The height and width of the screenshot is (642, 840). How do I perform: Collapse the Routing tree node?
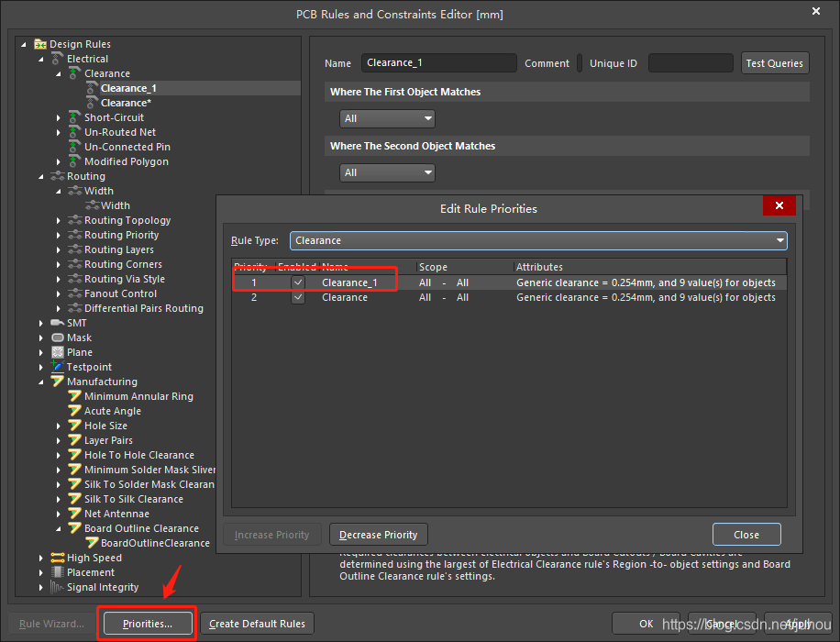pyautogui.click(x=41, y=176)
